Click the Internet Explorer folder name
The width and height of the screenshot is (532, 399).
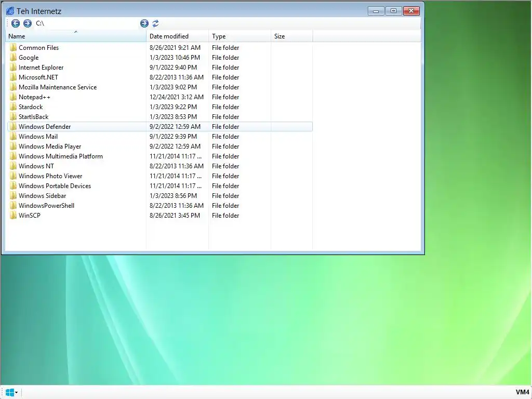41,67
